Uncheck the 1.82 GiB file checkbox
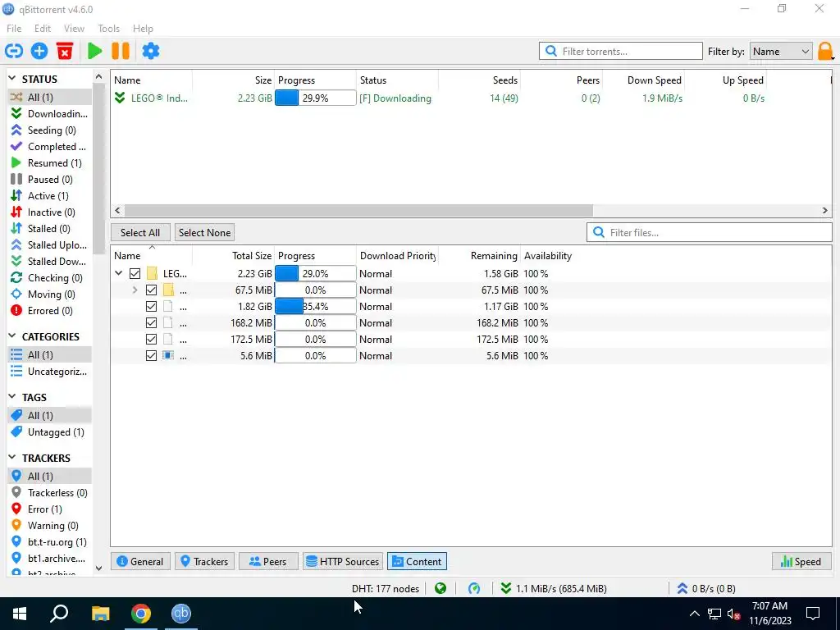840x630 pixels. (151, 307)
